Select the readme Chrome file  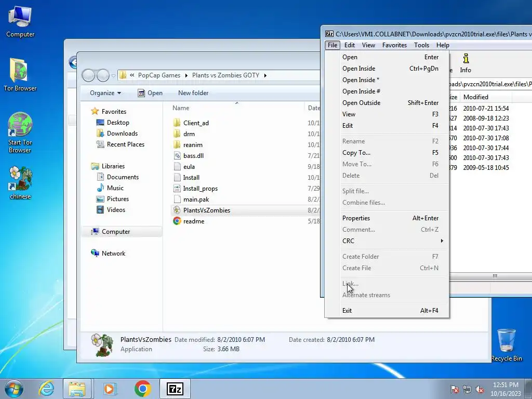click(194, 221)
